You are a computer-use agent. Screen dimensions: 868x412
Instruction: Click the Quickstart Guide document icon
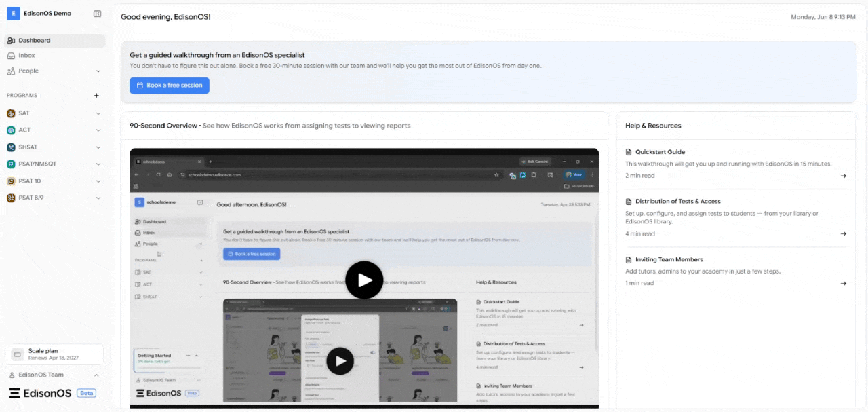629,152
